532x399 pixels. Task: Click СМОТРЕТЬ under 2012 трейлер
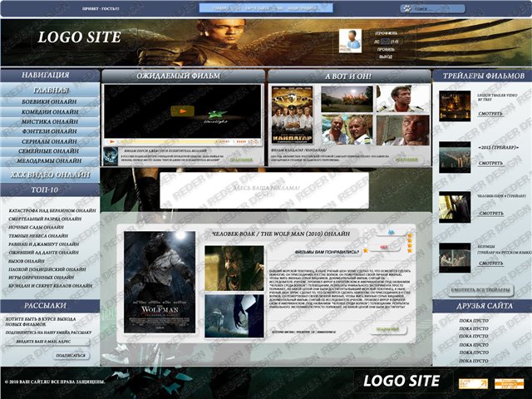(490, 163)
